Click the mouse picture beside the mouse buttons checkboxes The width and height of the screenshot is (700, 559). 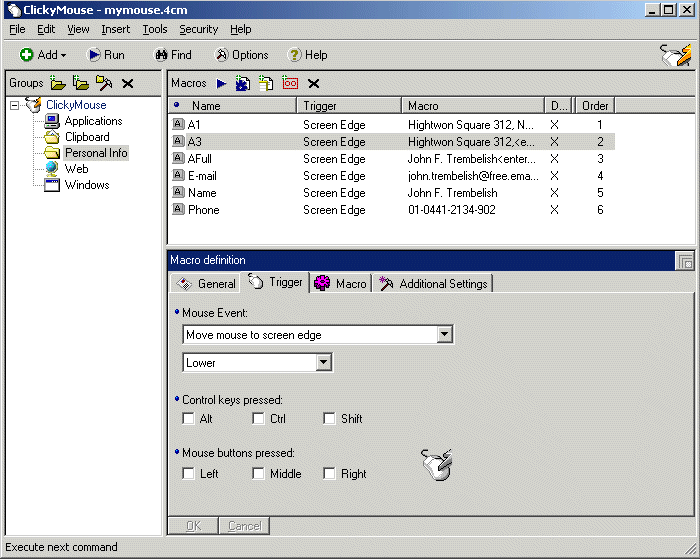(437, 465)
